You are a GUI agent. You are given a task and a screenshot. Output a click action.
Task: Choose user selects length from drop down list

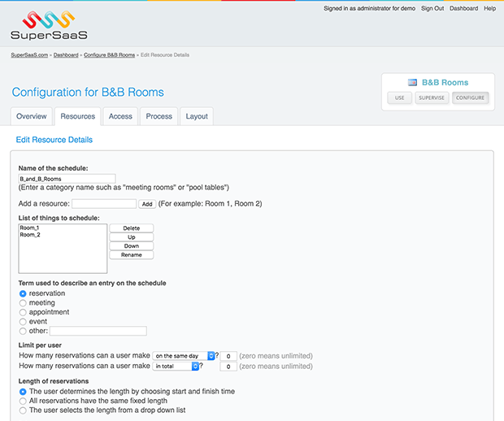click(23, 410)
